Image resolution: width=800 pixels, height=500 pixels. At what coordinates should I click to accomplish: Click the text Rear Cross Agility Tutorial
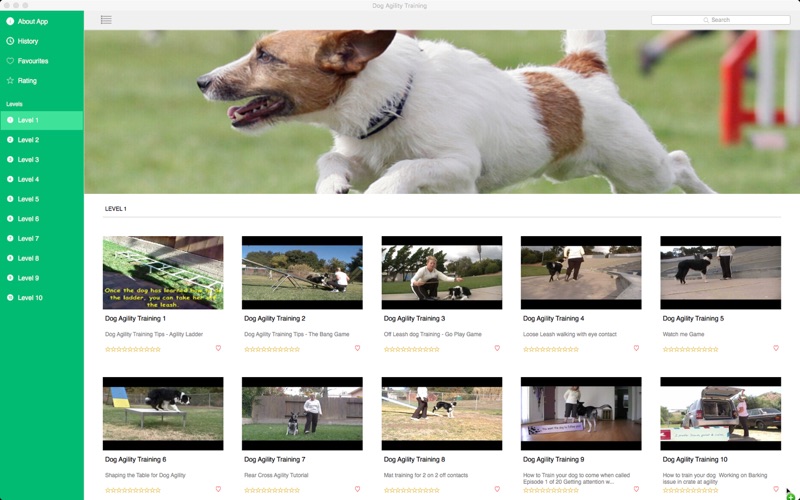point(276,475)
